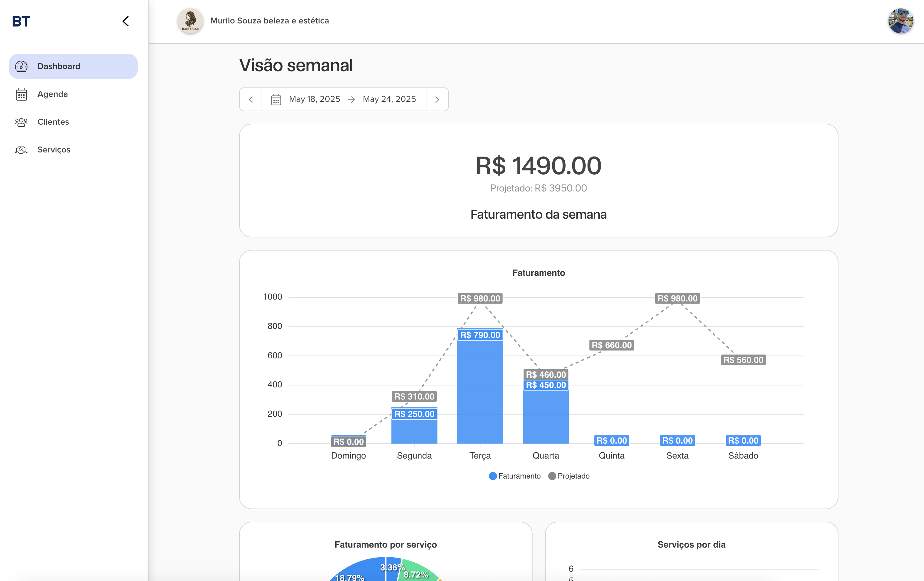Open the Dashboard menu item

click(73, 66)
